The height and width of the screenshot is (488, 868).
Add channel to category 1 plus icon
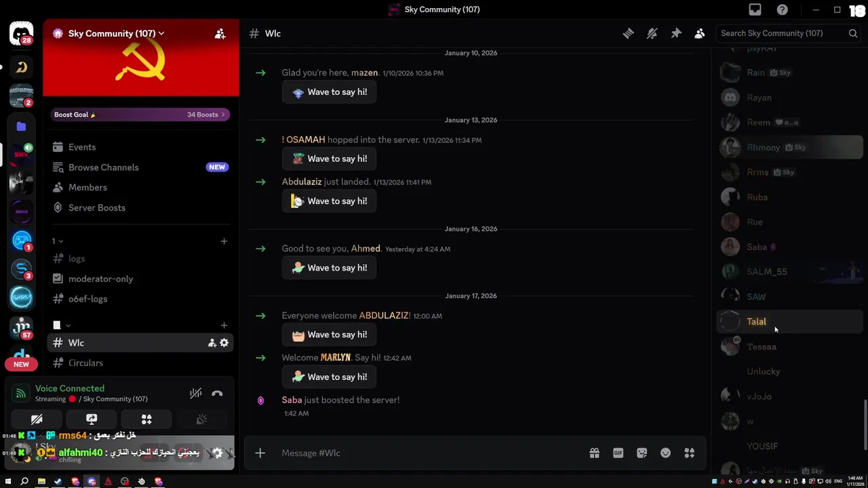coord(224,241)
